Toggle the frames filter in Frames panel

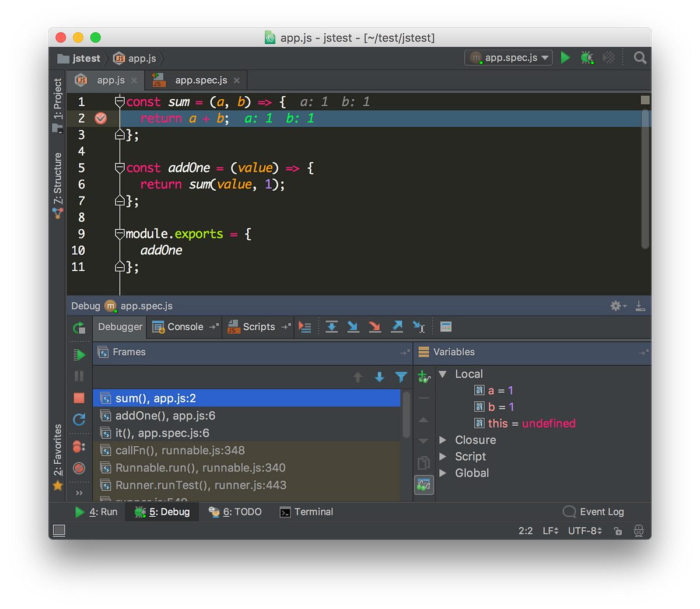401,377
